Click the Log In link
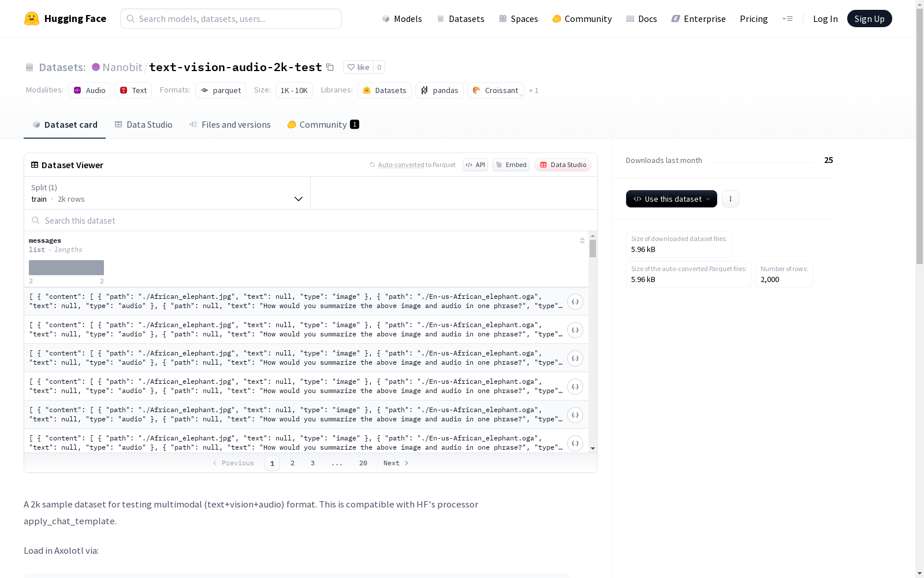Viewport: 924px width, 578px height. pyautogui.click(x=825, y=18)
